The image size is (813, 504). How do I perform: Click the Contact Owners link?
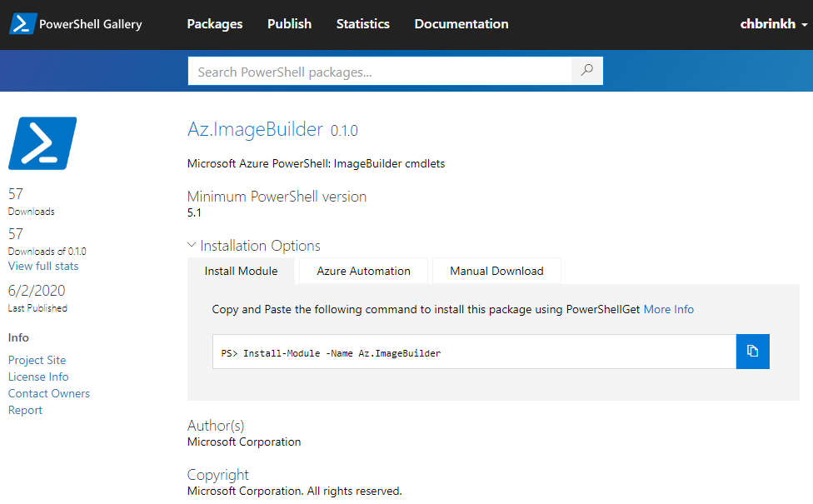point(49,393)
